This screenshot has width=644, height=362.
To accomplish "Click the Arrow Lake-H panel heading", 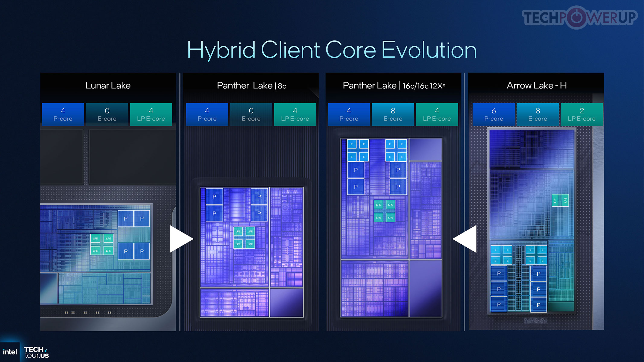I will click(537, 85).
